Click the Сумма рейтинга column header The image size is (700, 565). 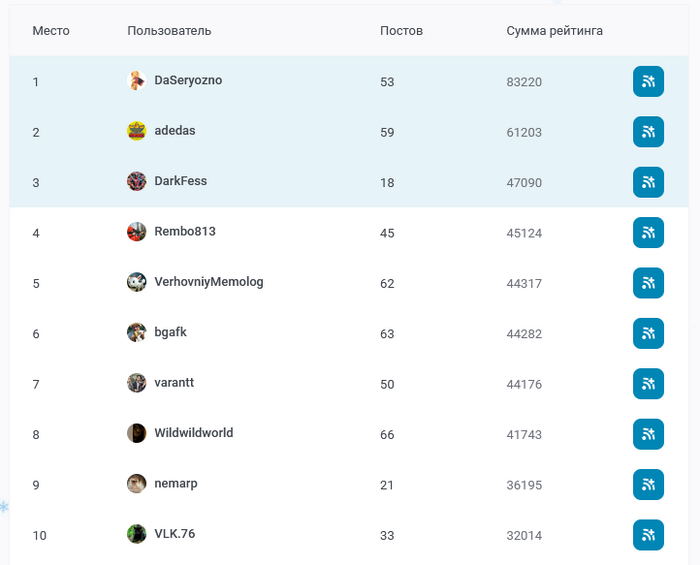pyautogui.click(x=554, y=31)
